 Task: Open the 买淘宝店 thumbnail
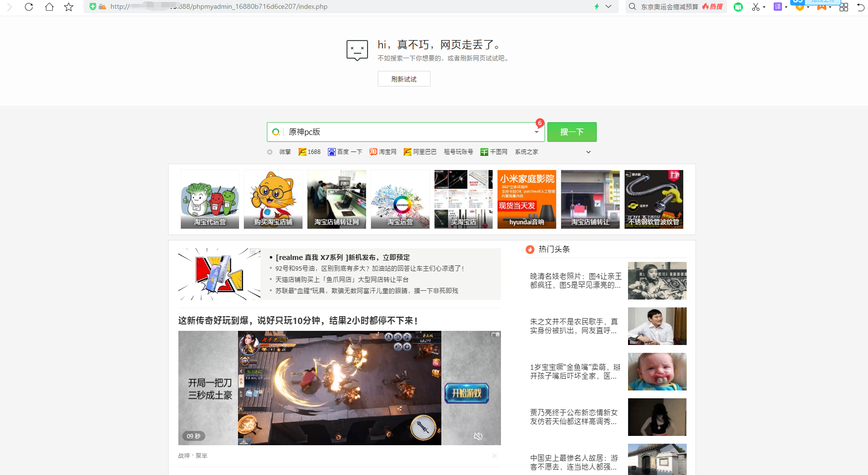(463, 199)
